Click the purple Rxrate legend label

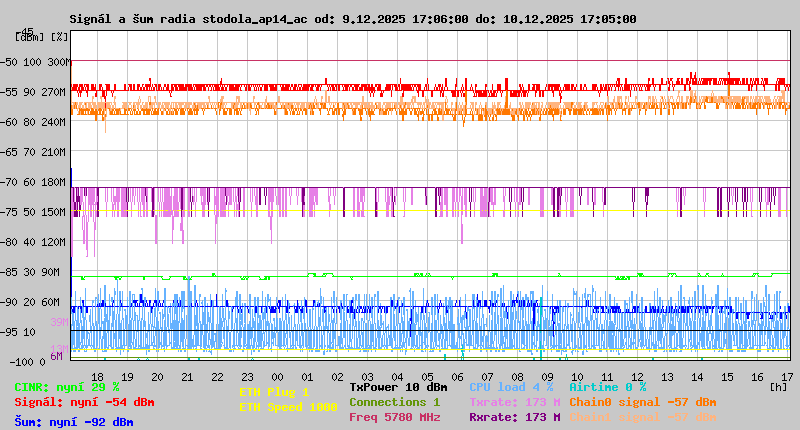(514, 418)
